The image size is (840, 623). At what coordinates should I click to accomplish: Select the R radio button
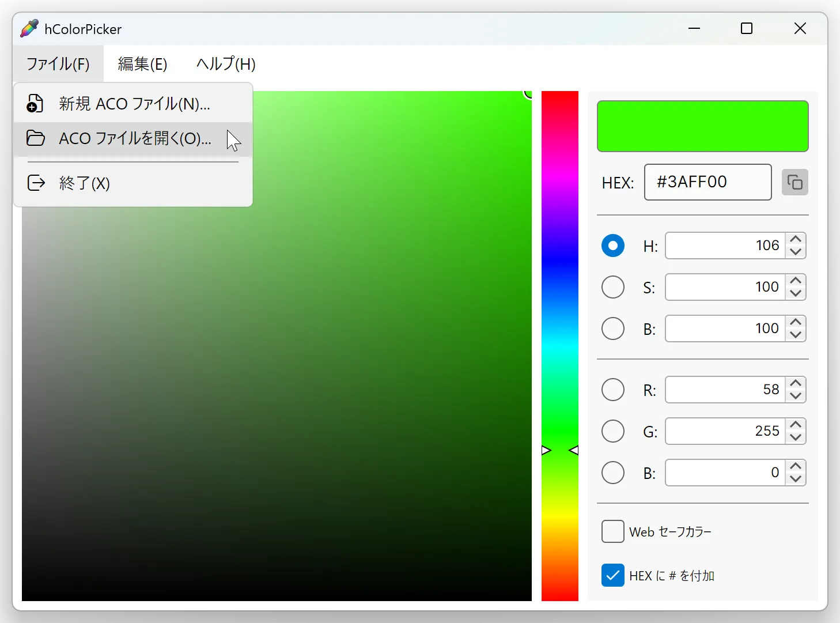612,390
